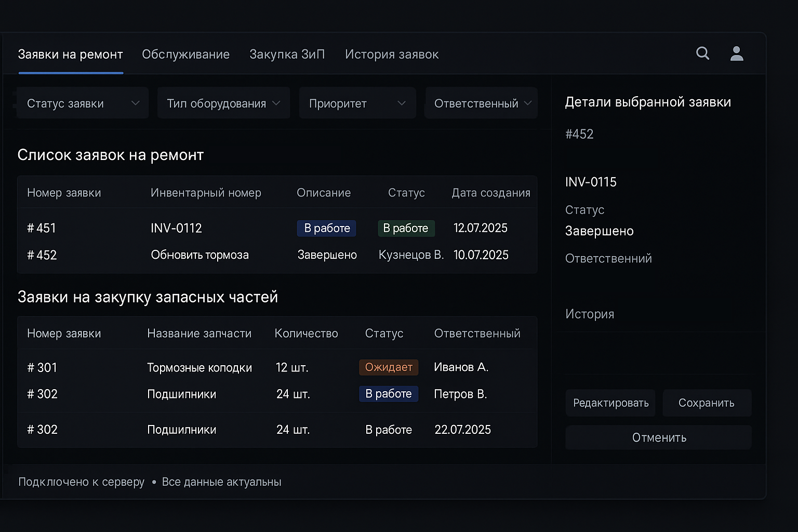Image resolution: width=798 pixels, height=532 pixels.
Task: Expand the Приоритет filter dropdown
Action: pos(357,103)
